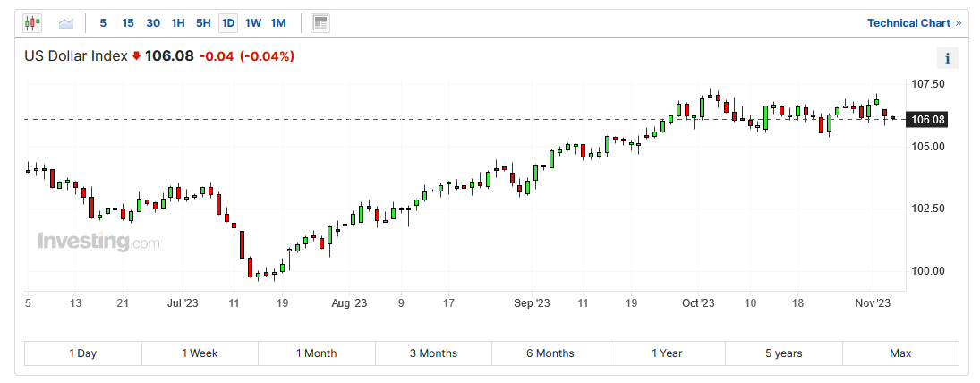The image size is (980, 383).
Task: Click the double chevron after Technical Chart
Action: (x=959, y=22)
